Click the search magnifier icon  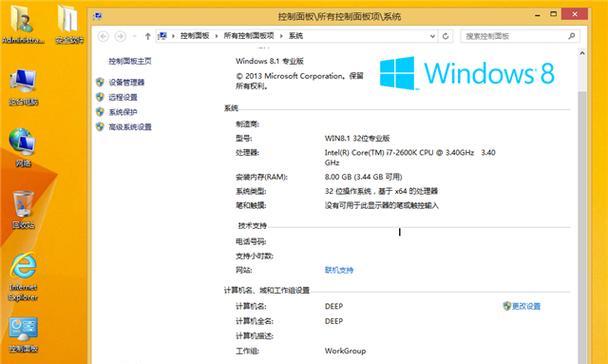coord(572,36)
